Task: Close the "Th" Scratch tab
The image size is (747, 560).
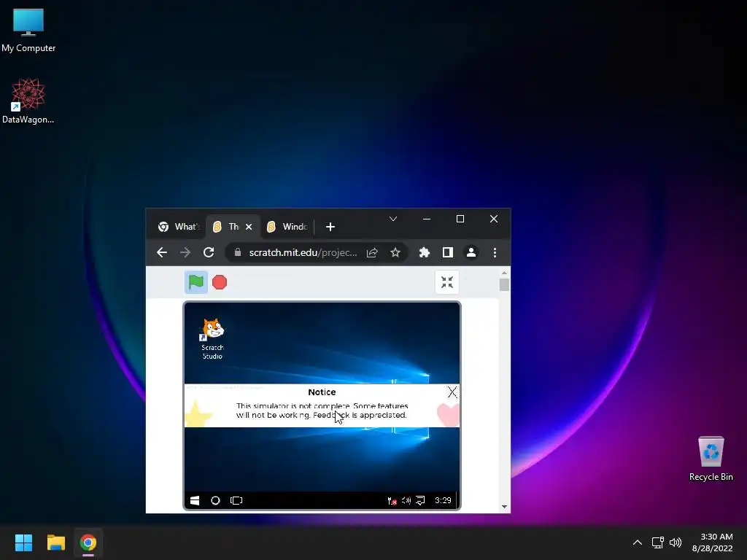Action: pos(249,227)
